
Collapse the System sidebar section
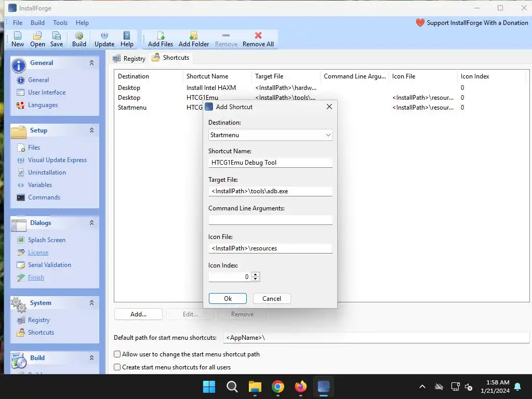click(91, 303)
